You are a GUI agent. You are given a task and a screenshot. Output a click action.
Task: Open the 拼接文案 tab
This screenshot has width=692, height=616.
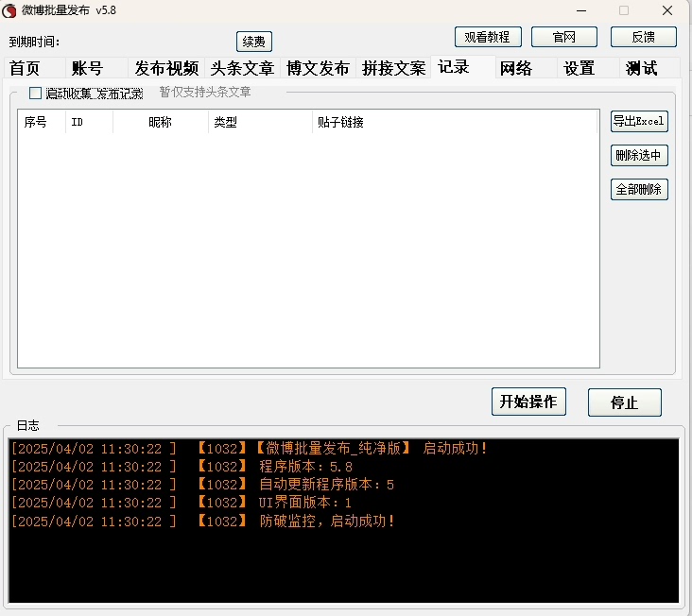(393, 68)
